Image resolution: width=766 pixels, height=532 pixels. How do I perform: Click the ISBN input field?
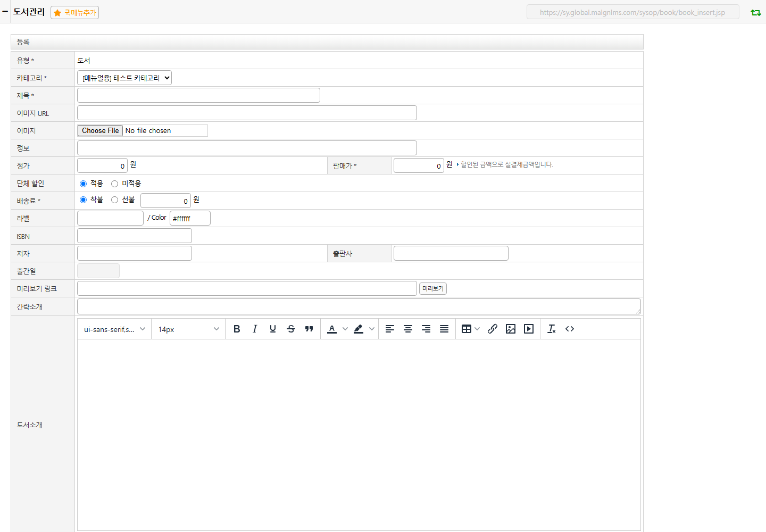tap(135, 236)
